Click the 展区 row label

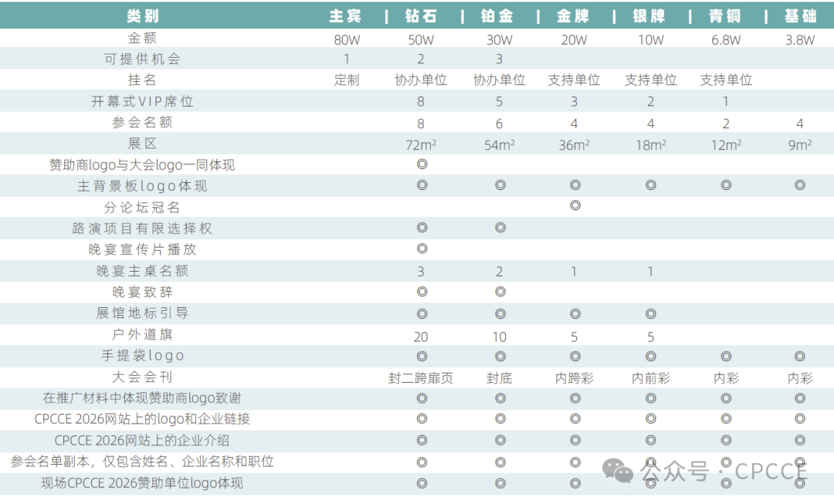click(x=142, y=144)
